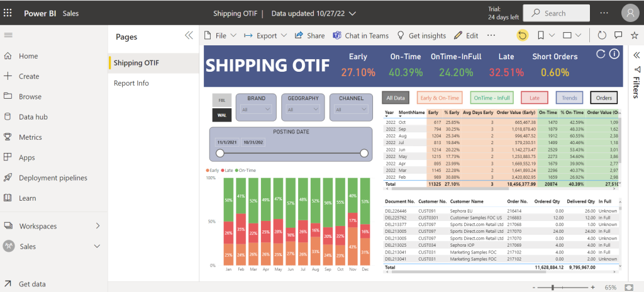Click the info icon in report header

coord(614,54)
